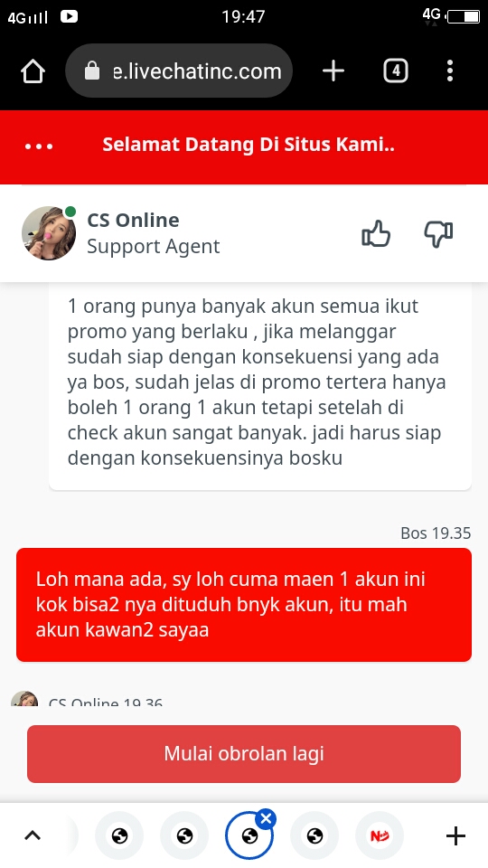Switch to the fourth globe tab
Screen dimensions: 488x868
click(314, 835)
